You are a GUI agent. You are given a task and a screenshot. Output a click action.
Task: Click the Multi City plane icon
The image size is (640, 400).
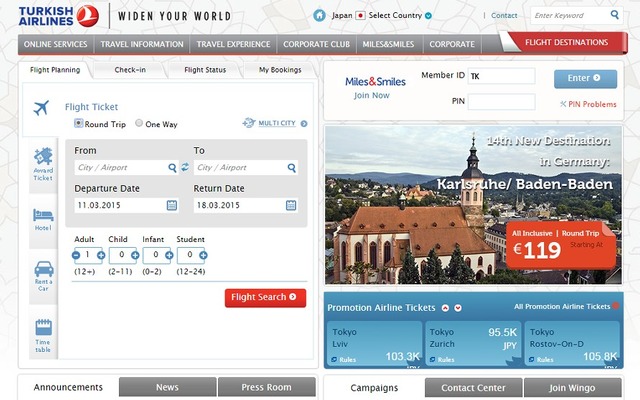(249, 122)
